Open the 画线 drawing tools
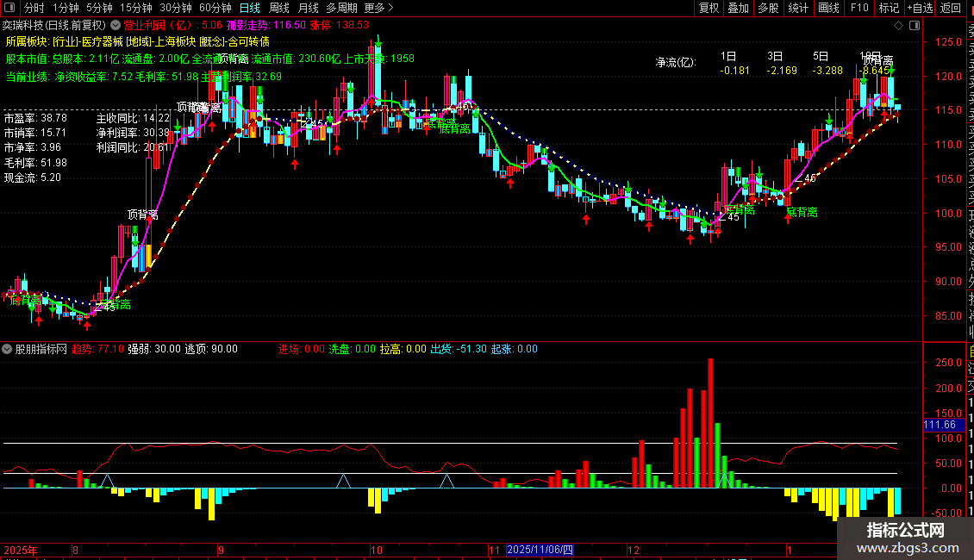The height and width of the screenshot is (560, 974). coord(829,8)
